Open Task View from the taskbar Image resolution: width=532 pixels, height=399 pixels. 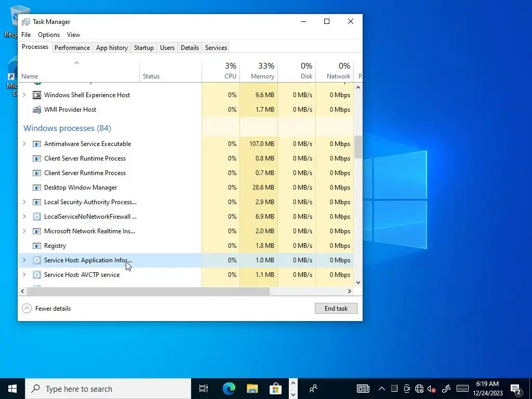click(204, 389)
